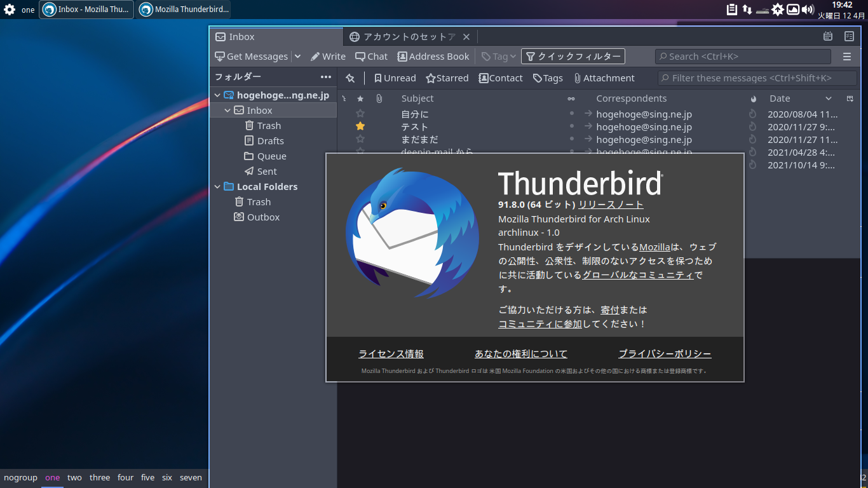
Task: Open the Queue folder
Action: point(273,156)
